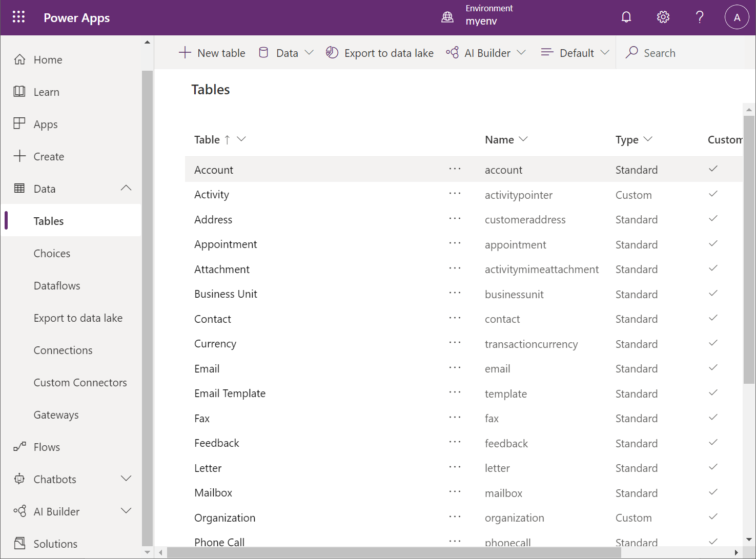Image resolution: width=756 pixels, height=559 pixels.
Task: Click the help question mark icon
Action: pyautogui.click(x=700, y=17)
